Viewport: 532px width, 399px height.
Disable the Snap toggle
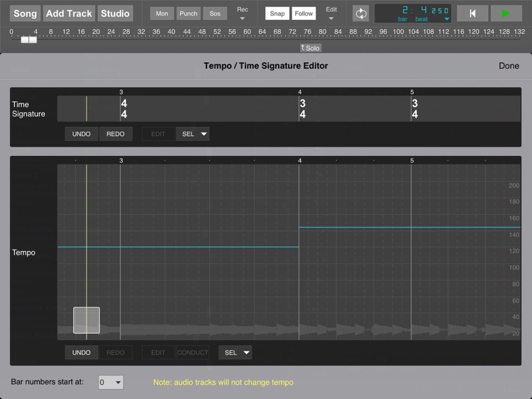point(277,13)
